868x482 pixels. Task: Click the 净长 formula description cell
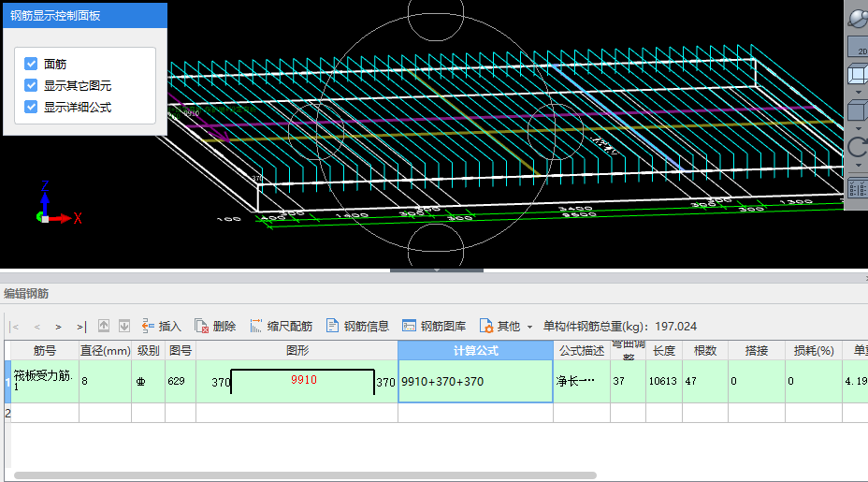(582, 381)
